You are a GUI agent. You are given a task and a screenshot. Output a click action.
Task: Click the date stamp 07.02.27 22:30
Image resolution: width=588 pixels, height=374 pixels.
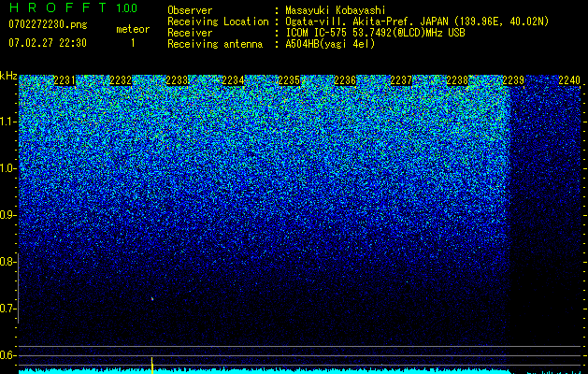click(48, 43)
